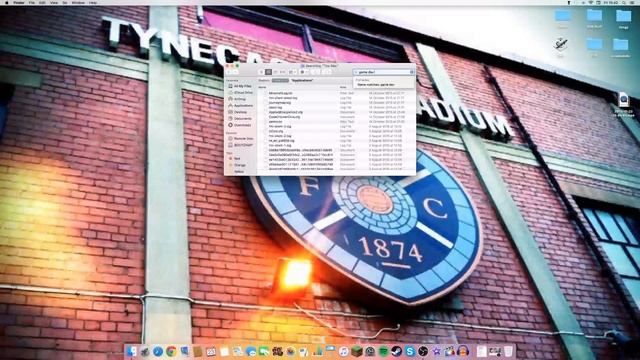The width and height of the screenshot is (640, 360).
Task: Launch OBS from the dock
Action: (x=423, y=351)
